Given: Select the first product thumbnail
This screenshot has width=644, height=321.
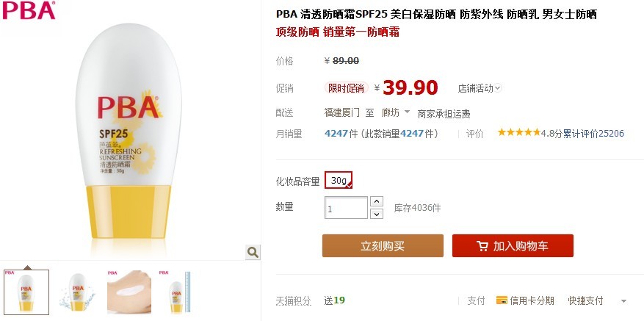Looking at the screenshot, I should point(26,292).
